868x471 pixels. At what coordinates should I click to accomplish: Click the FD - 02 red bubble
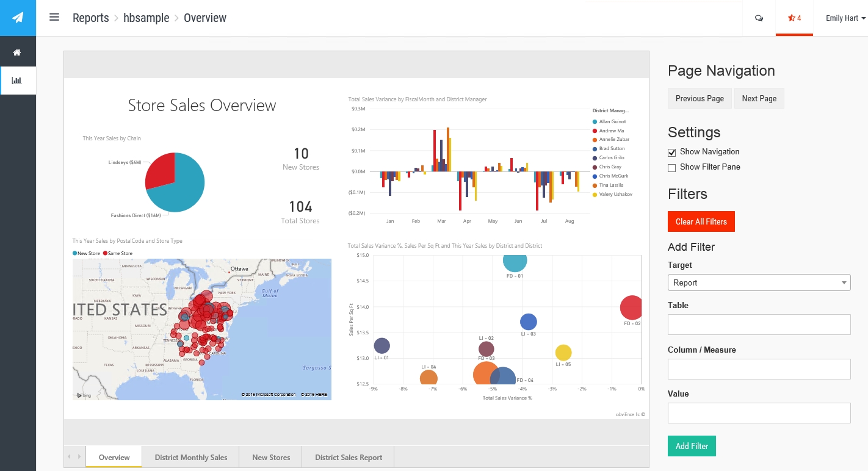pyautogui.click(x=631, y=307)
